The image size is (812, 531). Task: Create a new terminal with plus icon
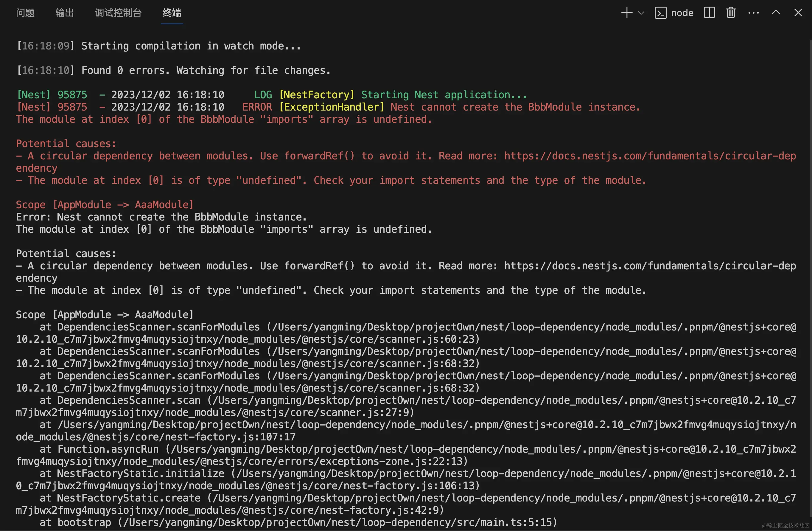point(626,13)
